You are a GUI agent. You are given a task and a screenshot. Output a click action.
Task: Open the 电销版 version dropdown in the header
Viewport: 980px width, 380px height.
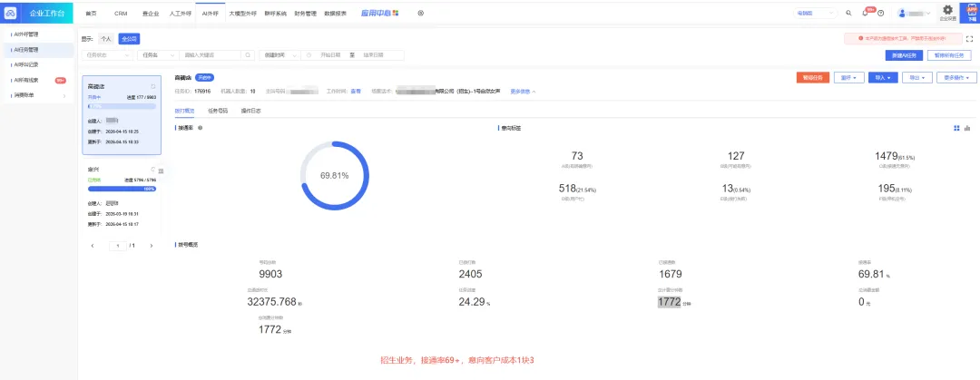816,13
